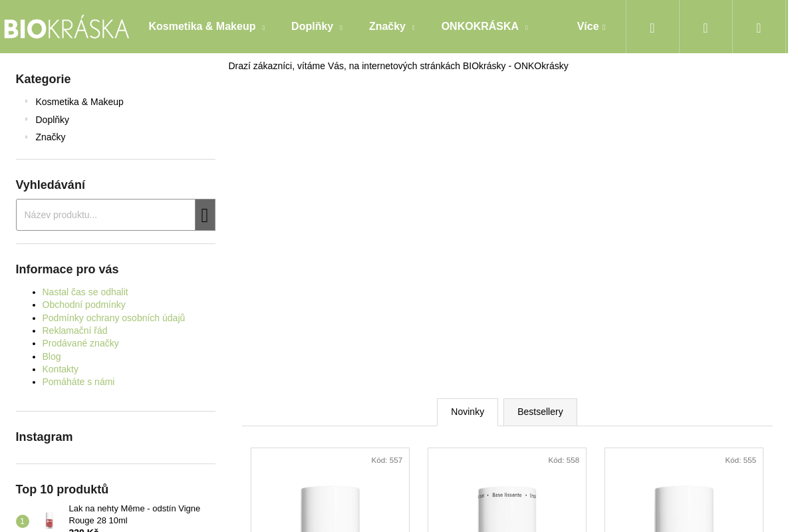The width and height of the screenshot is (798, 532).
Task: Select Kosmetika & Makeup in sidebar categories
Action: pyautogui.click(x=80, y=102)
